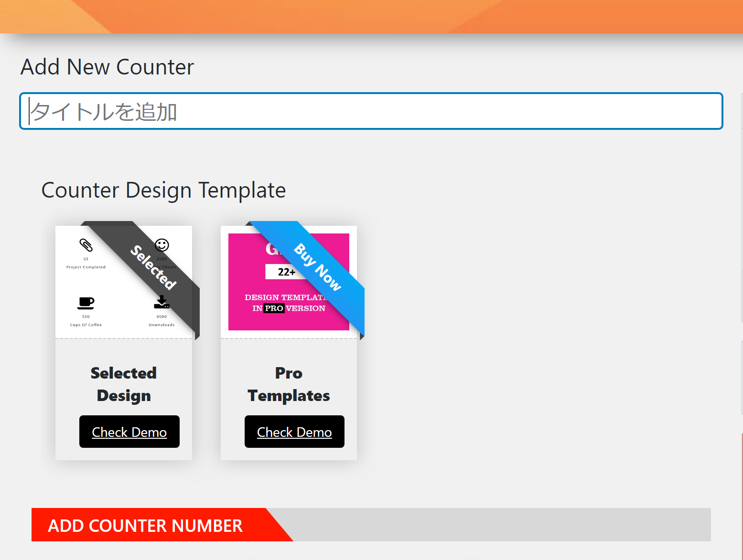This screenshot has height=560, width=743.
Task: Click the download icon above Downloads
Action: click(x=162, y=303)
